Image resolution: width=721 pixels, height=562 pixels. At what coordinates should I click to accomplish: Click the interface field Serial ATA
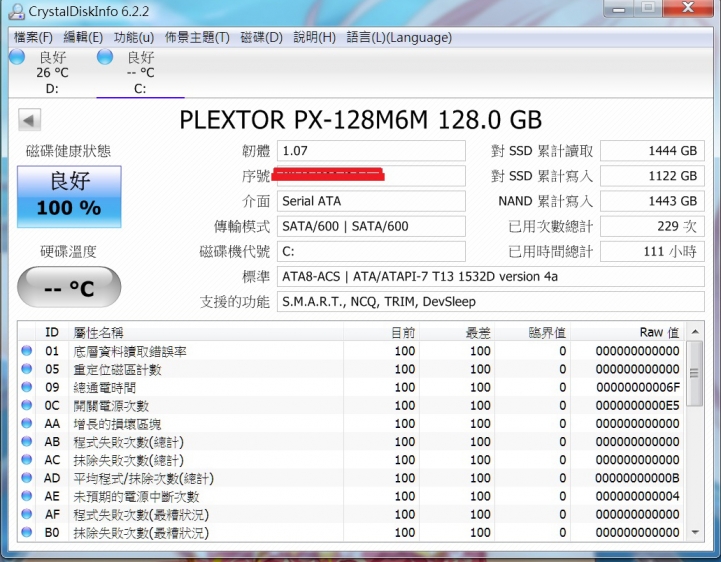coord(371,201)
